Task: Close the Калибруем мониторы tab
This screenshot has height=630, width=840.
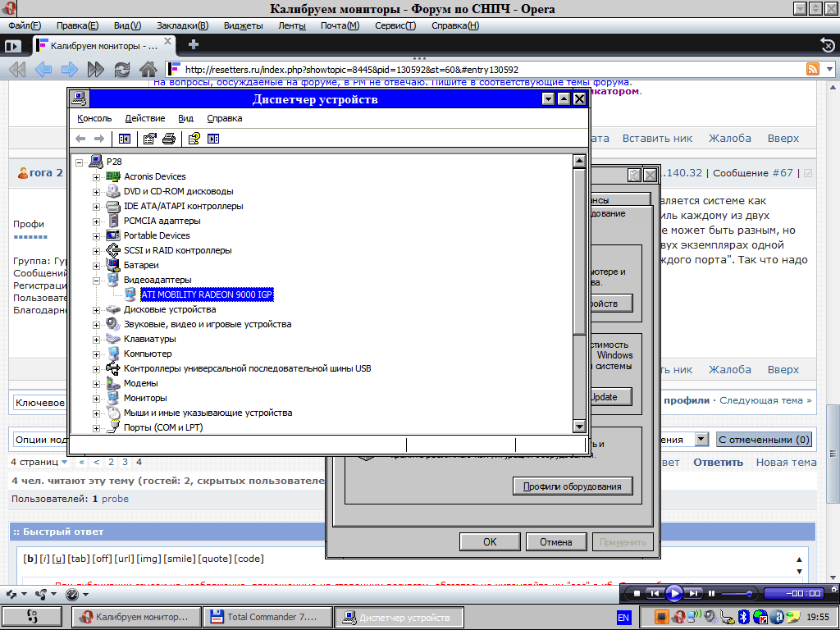Action: point(167,41)
